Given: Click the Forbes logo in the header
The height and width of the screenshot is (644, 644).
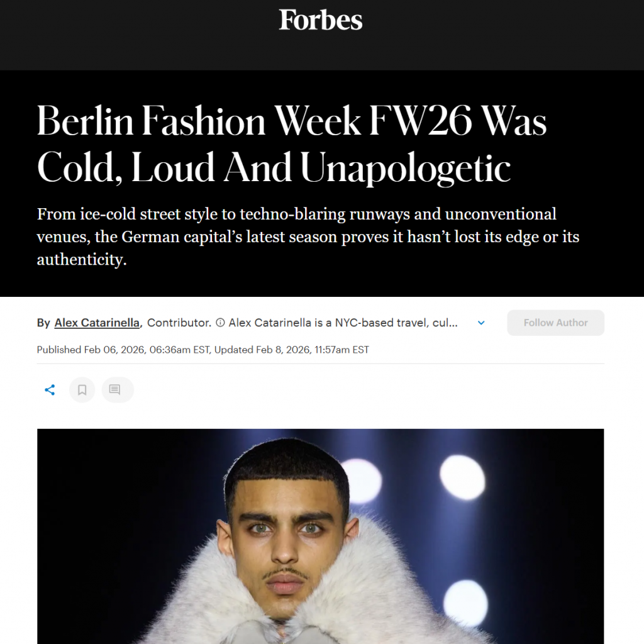Looking at the screenshot, I should (320, 20).
